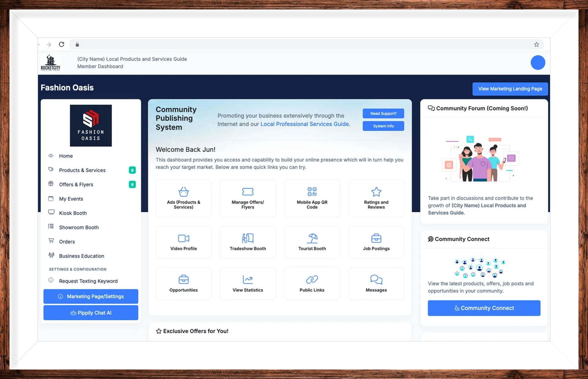Screen dimensions: 588x379
Task: Open the Tradeshow Booth tile
Action: point(247,242)
